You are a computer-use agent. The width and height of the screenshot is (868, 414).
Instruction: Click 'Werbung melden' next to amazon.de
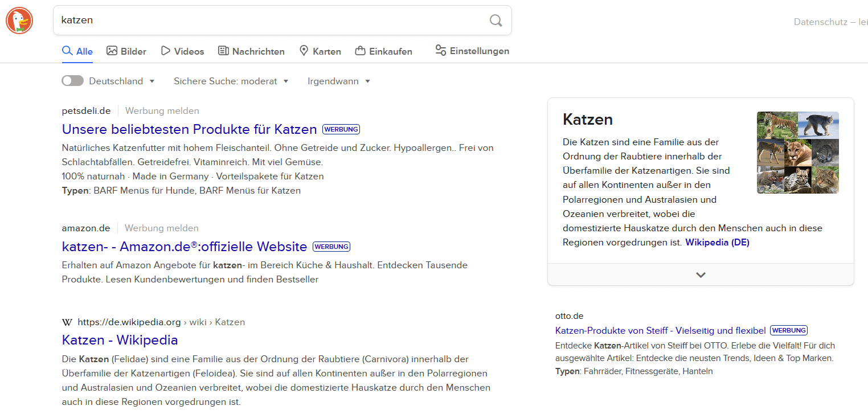click(x=162, y=228)
